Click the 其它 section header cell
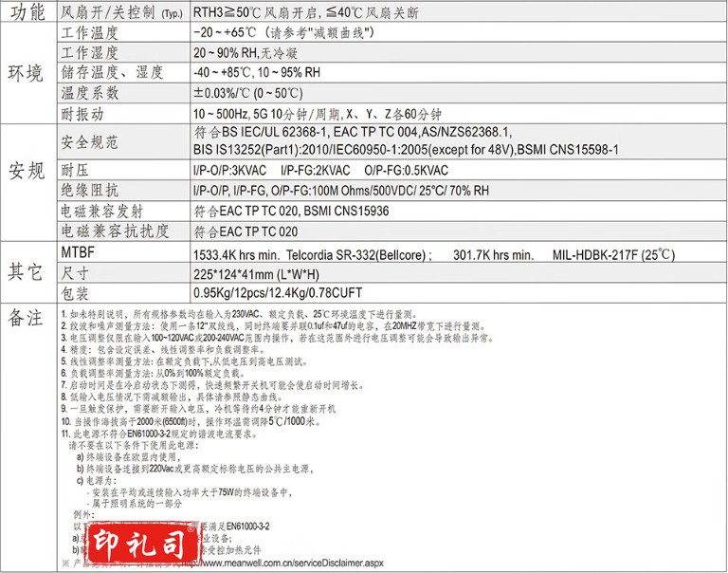728x573 pixels. pos(26,272)
